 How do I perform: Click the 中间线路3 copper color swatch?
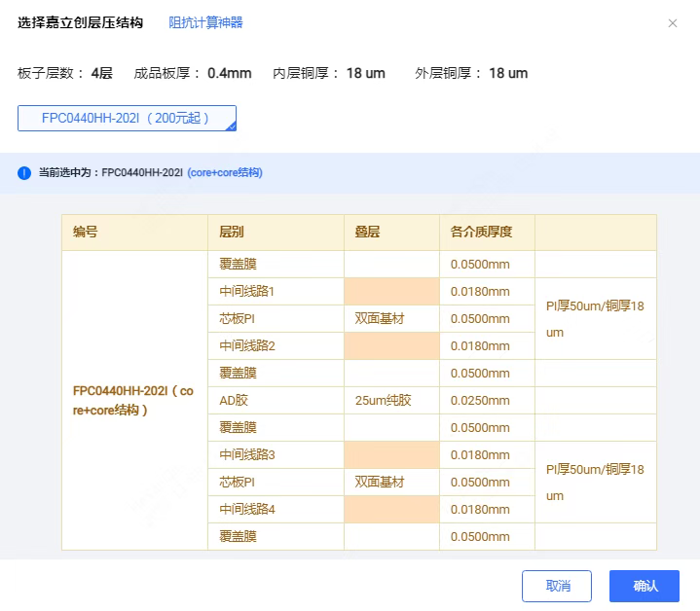tap(391, 455)
